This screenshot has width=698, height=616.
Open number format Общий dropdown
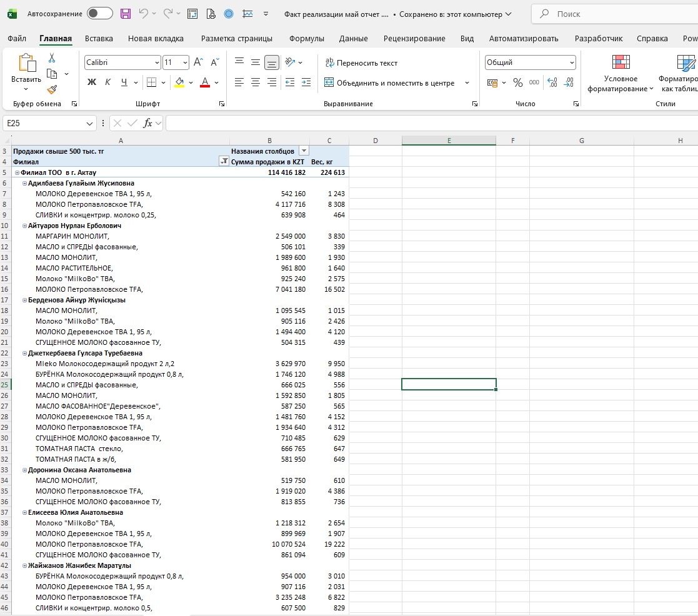(572, 62)
